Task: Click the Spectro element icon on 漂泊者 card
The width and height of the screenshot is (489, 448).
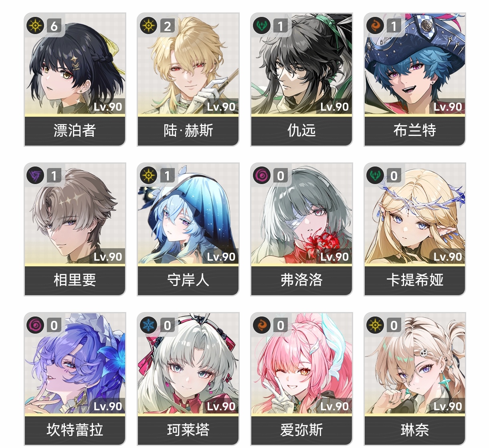Action: 35,26
